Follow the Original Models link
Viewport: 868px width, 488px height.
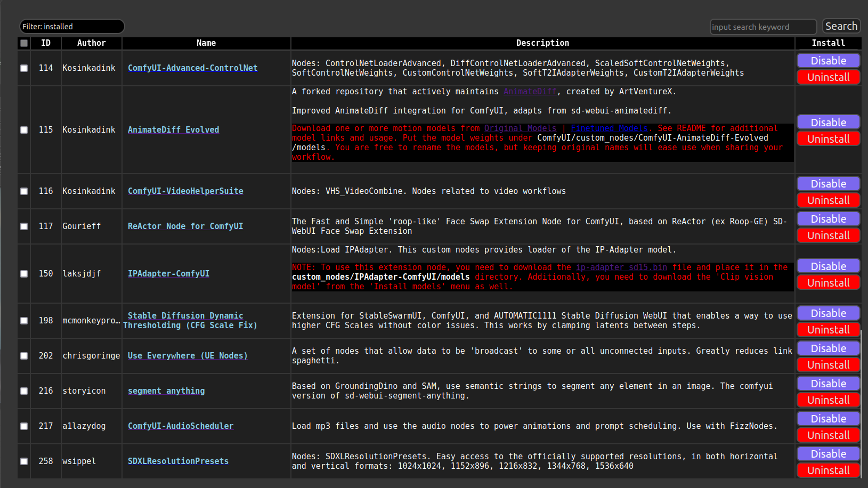point(520,128)
